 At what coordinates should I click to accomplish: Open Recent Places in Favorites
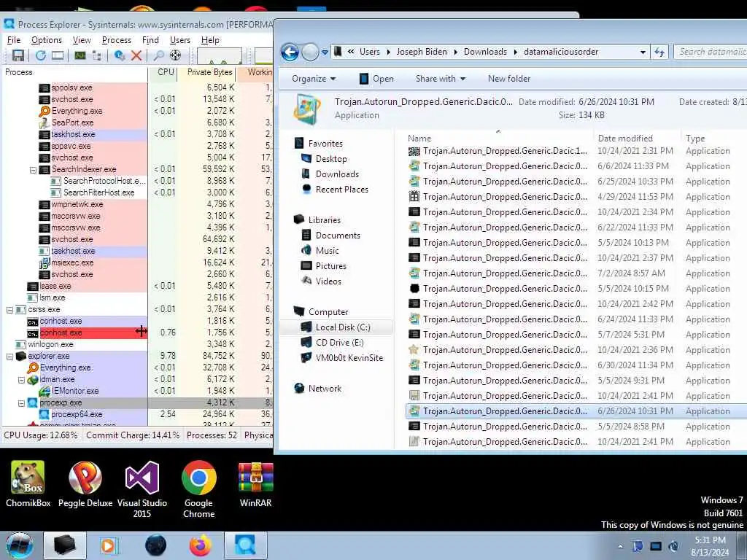pyautogui.click(x=341, y=190)
